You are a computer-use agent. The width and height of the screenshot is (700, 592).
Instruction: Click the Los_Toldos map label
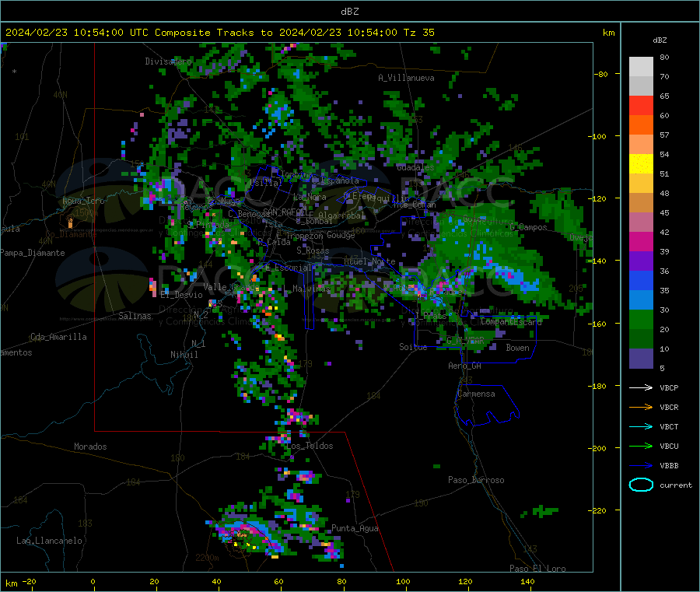(x=310, y=446)
